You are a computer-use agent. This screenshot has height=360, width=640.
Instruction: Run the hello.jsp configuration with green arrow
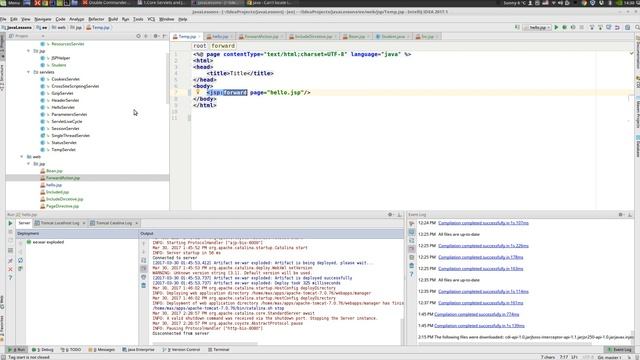click(x=556, y=27)
